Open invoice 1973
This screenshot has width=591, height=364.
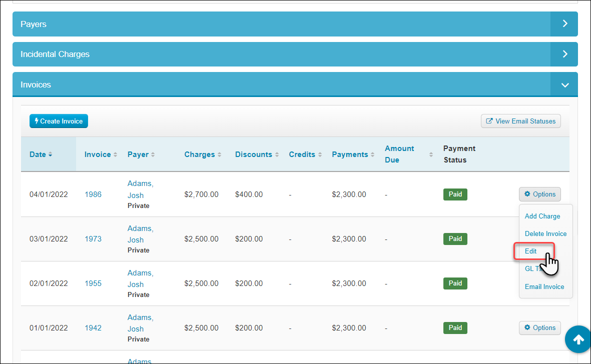[x=93, y=239]
